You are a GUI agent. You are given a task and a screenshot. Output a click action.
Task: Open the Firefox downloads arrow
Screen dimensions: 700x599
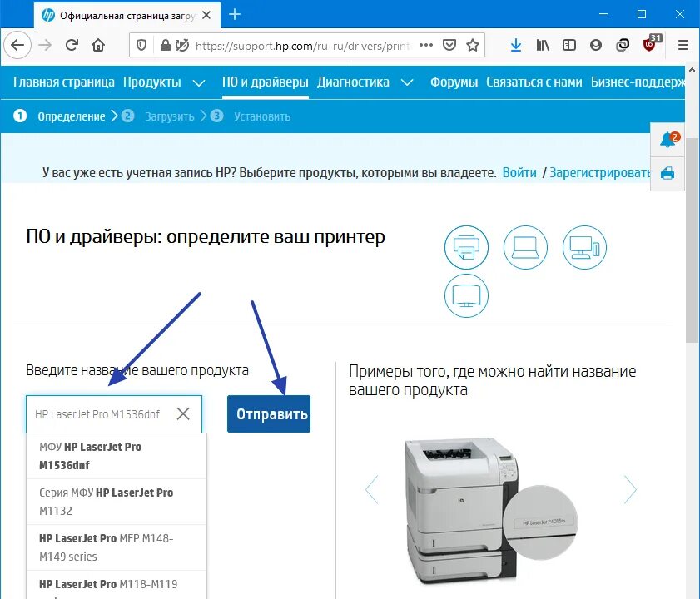pyautogui.click(x=516, y=45)
